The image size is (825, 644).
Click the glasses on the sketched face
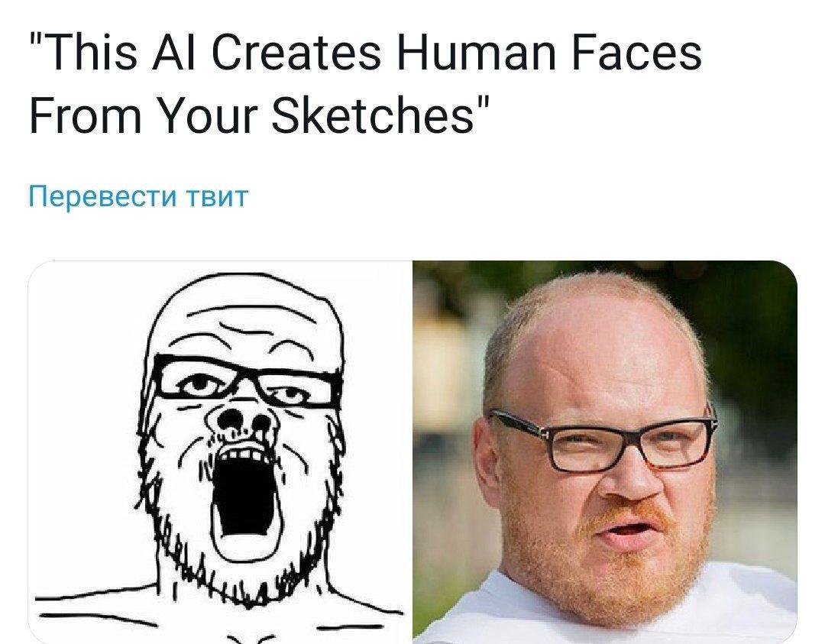click(x=244, y=382)
